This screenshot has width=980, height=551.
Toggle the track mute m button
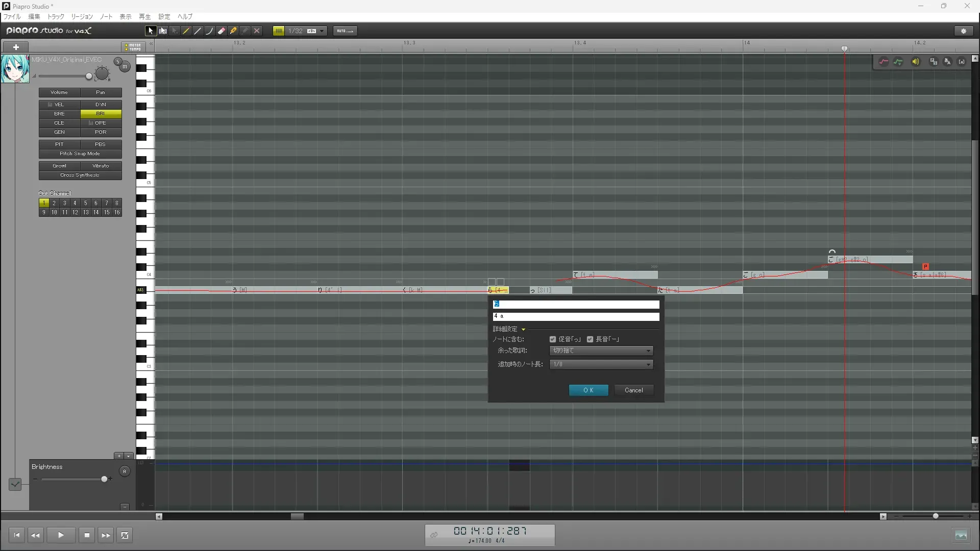[125, 67]
